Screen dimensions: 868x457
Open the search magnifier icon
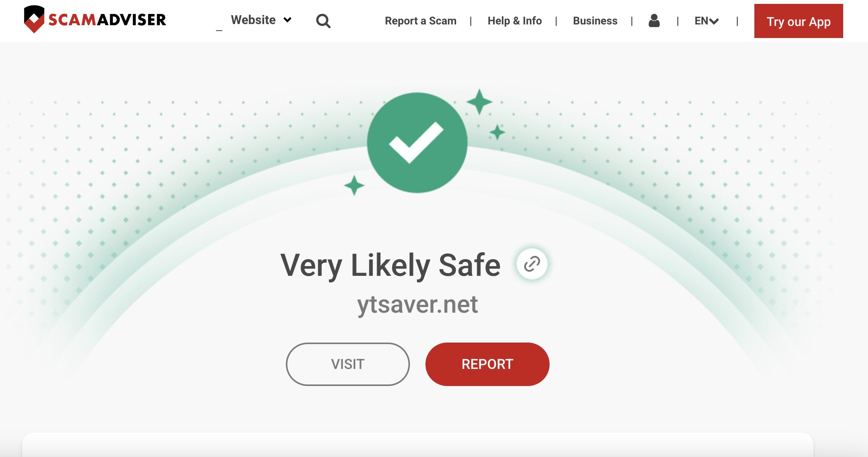(323, 21)
